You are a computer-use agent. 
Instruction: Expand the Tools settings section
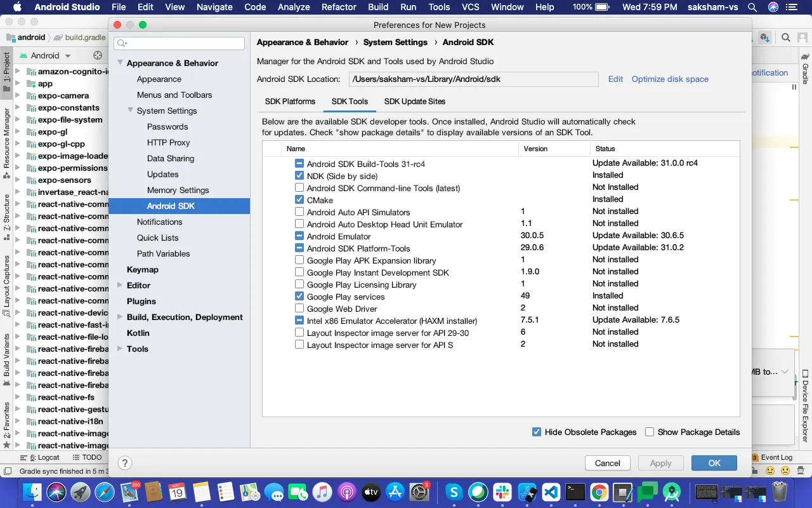pos(120,349)
